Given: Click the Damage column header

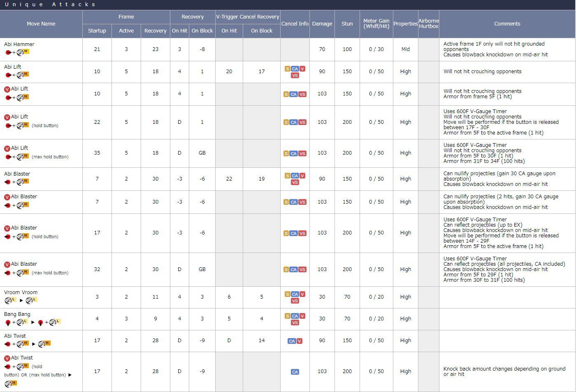Looking at the screenshot, I should (322, 24).
